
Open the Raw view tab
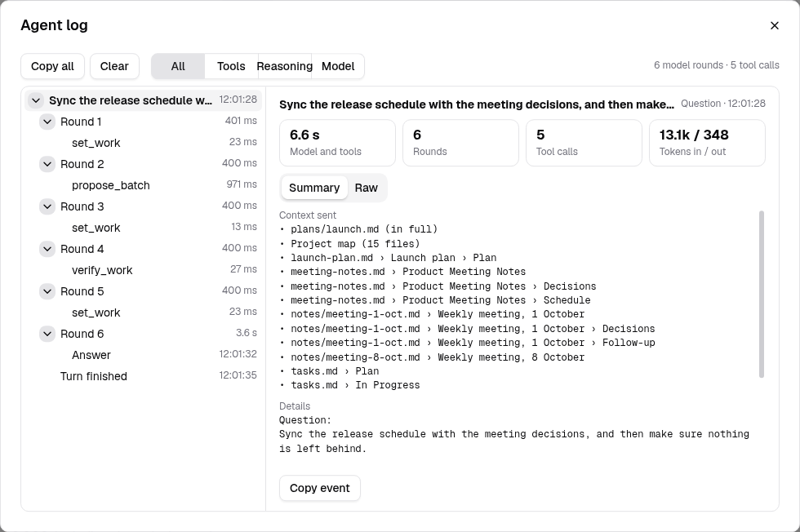[x=367, y=188]
